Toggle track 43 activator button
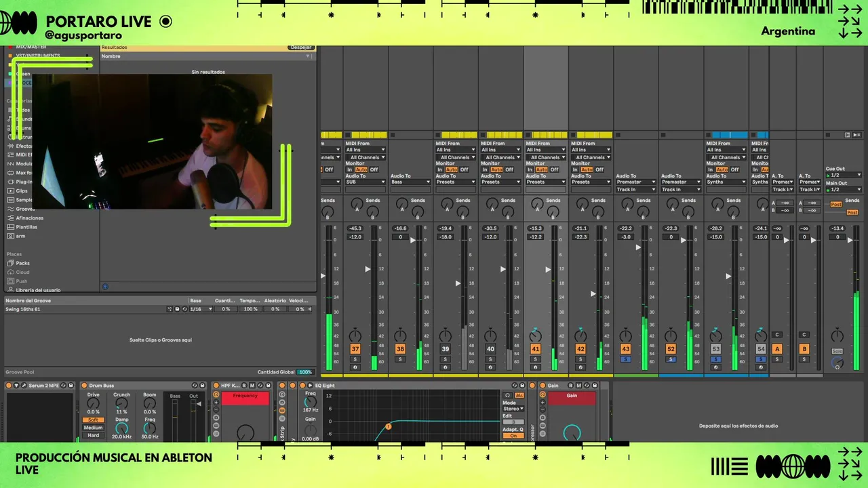The image size is (868, 488). click(x=625, y=349)
